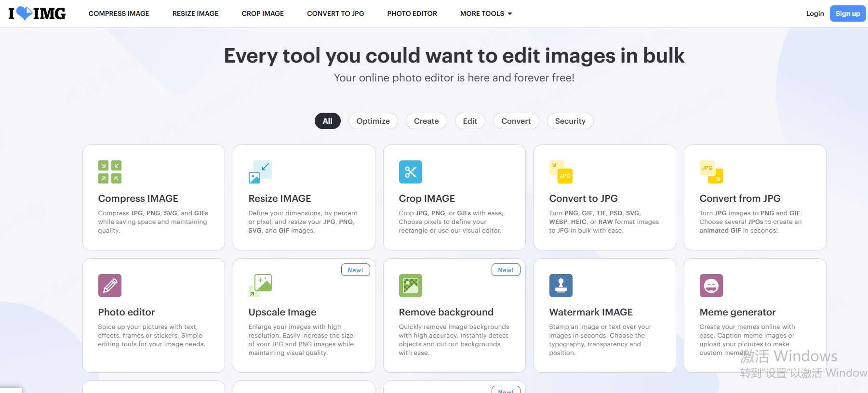The image size is (868, 393).
Task: Click the 'Every tool you could want' headline
Action: tap(454, 55)
